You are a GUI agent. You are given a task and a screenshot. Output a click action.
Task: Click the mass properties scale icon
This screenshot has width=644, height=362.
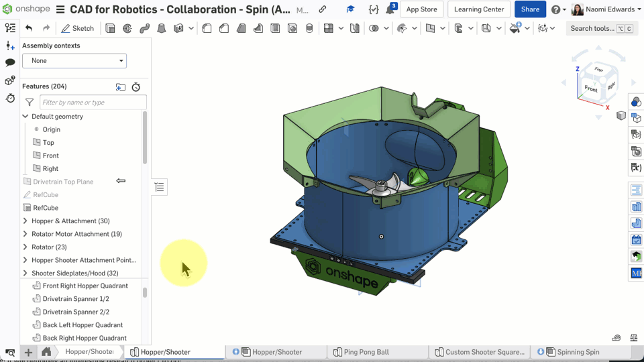click(633, 338)
